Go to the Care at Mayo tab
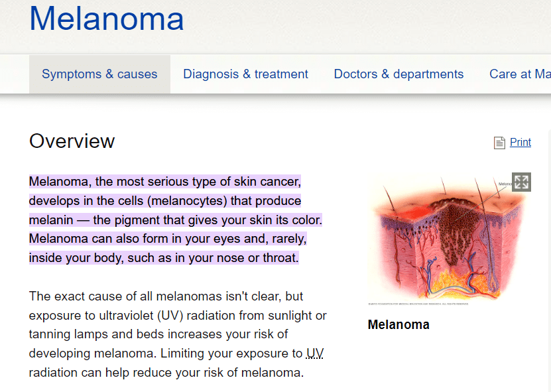 pos(520,74)
